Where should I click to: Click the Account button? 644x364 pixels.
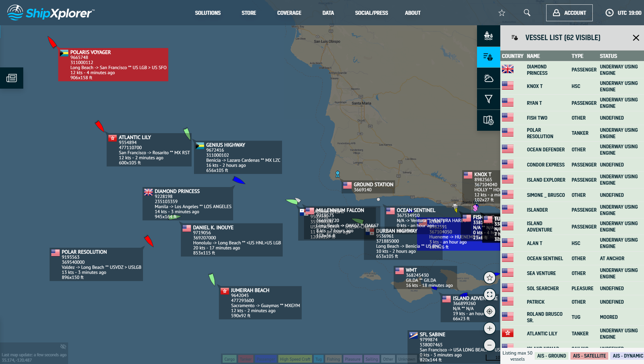pos(569,13)
